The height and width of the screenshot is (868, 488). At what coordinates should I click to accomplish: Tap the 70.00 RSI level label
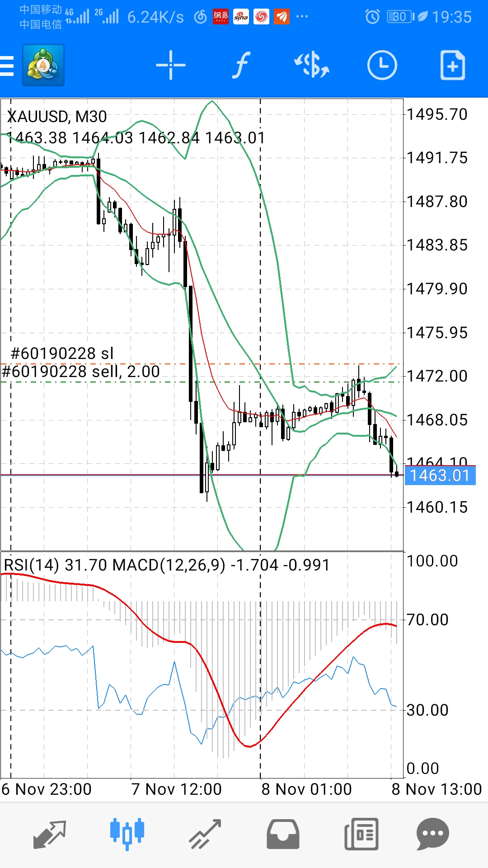tap(427, 620)
